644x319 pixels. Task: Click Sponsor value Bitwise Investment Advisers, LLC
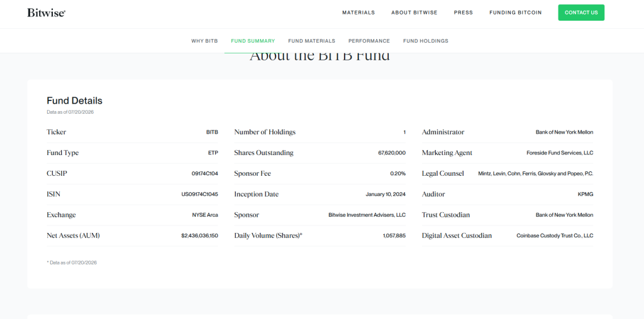pos(367,215)
